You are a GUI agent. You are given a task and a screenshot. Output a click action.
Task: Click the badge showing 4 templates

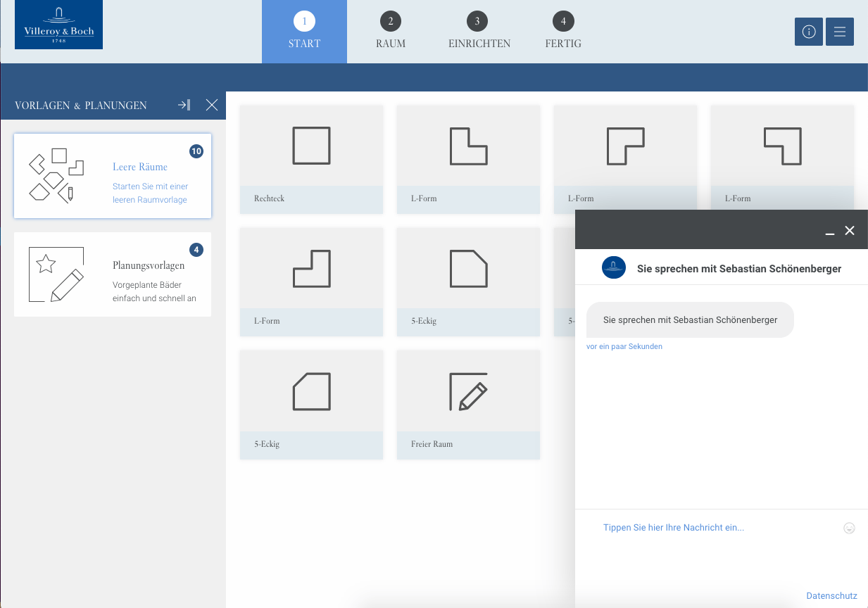coord(196,250)
